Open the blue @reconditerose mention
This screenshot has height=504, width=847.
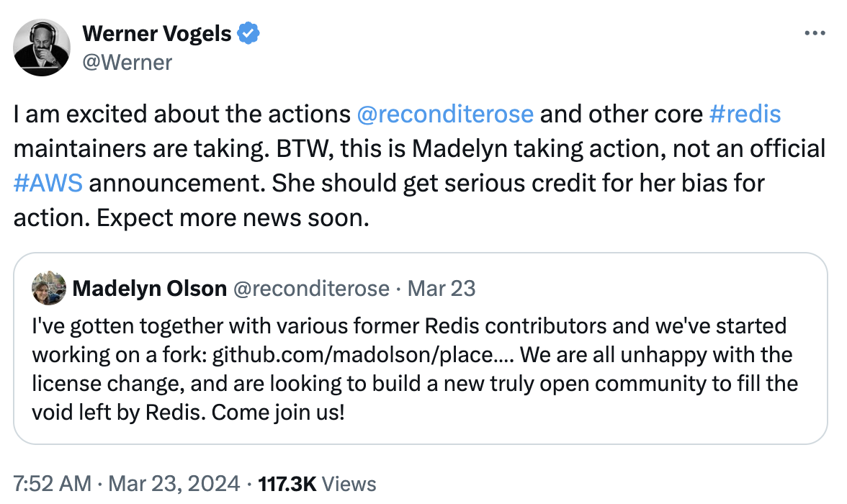[445, 114]
